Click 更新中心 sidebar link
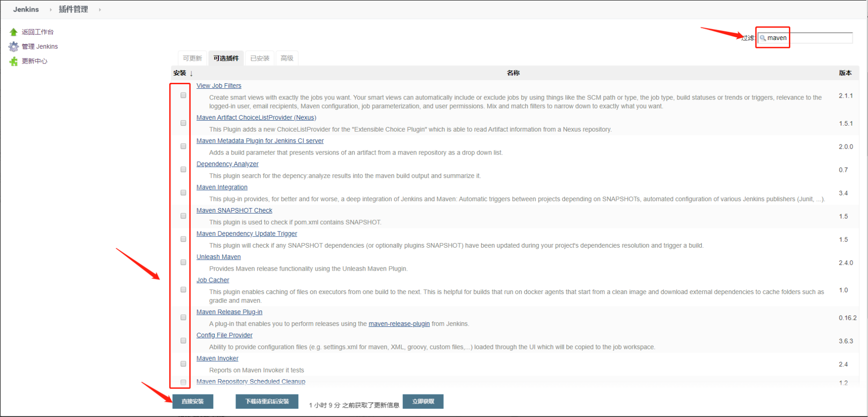This screenshot has height=417, width=868. [34, 61]
